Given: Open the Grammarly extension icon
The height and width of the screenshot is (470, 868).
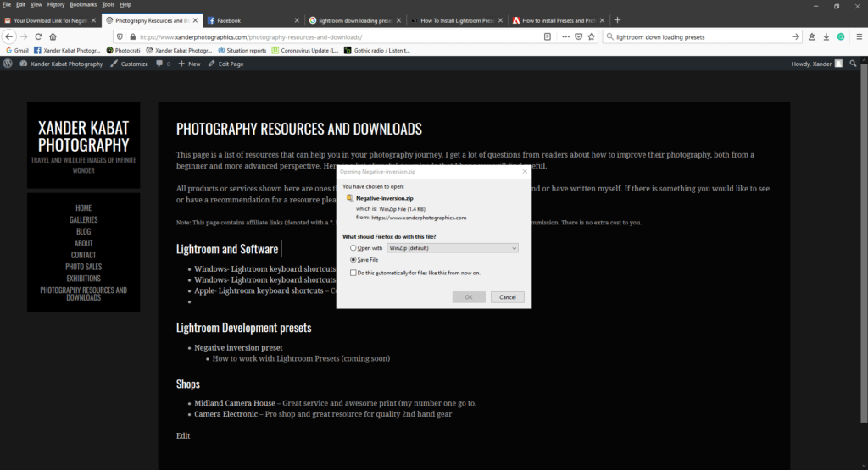Looking at the screenshot, I should pos(840,36).
